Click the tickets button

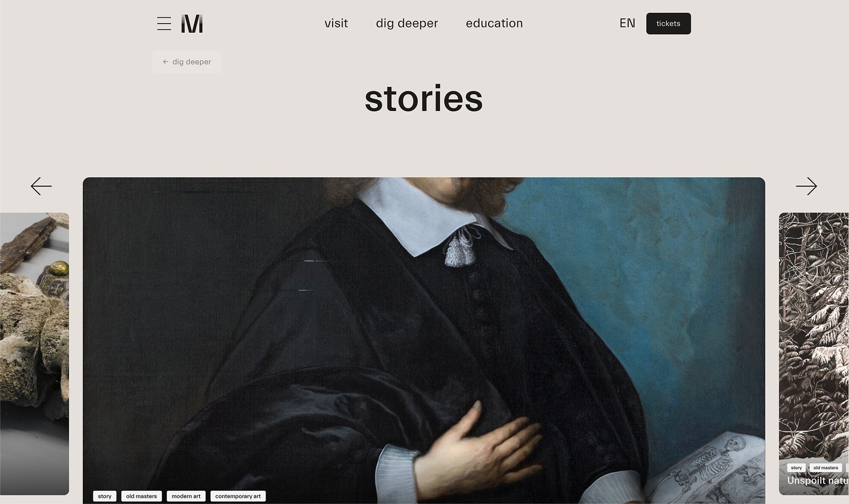pos(668,24)
